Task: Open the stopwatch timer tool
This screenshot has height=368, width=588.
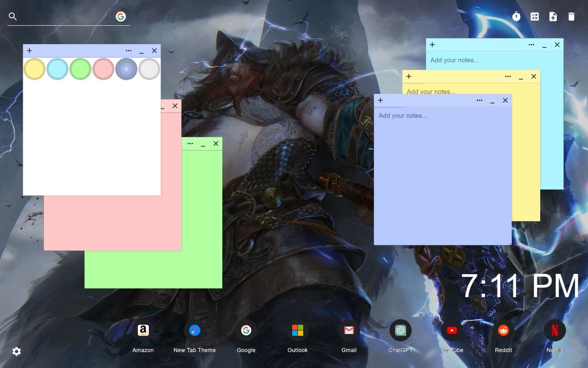Action: click(516, 17)
